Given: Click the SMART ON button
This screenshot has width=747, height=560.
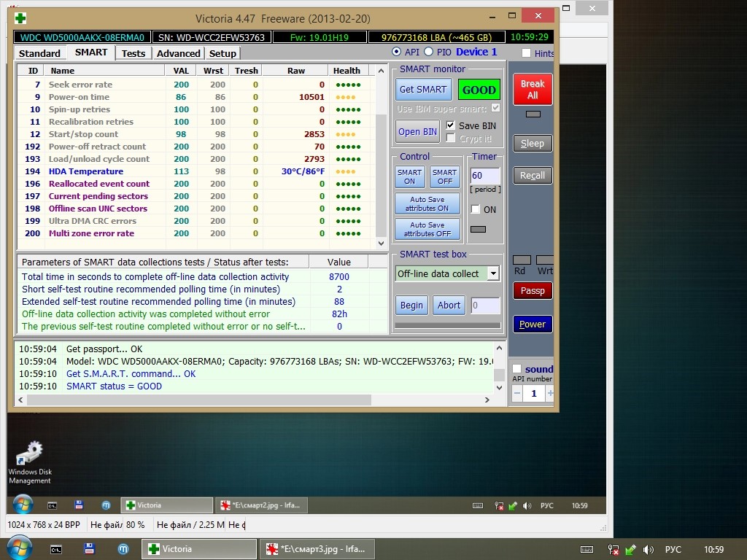Looking at the screenshot, I should tap(410, 176).
